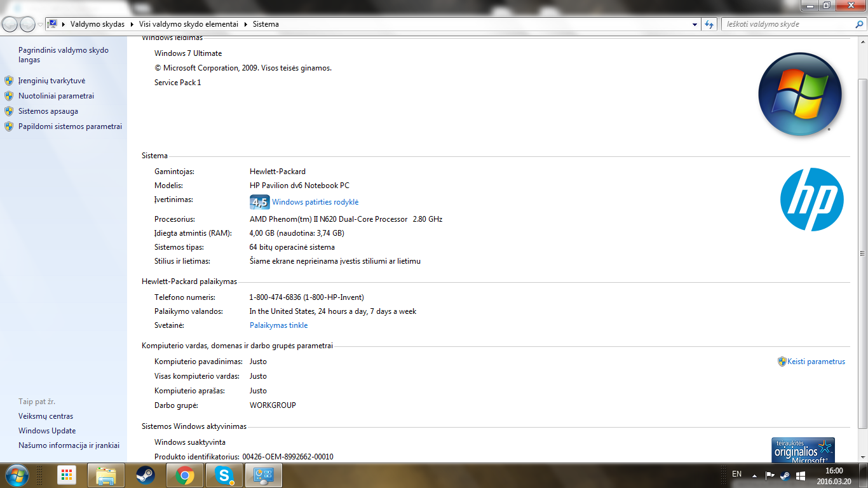Click the Sistema breadcrumb
The height and width of the screenshot is (488, 868).
point(266,24)
